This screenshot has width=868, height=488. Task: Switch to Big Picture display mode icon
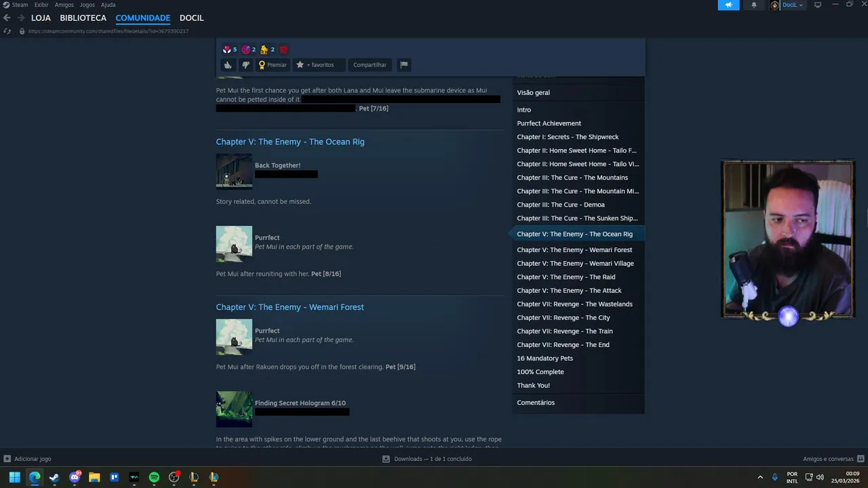point(818,5)
